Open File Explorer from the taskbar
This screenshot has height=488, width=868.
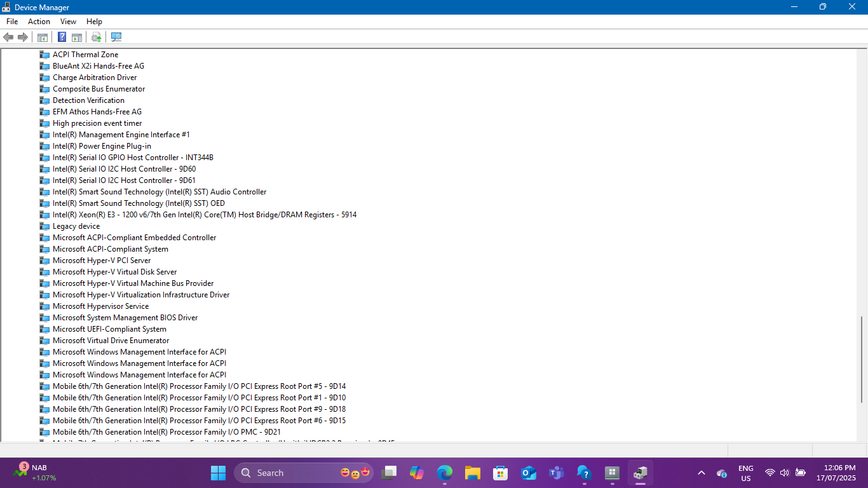click(x=473, y=473)
